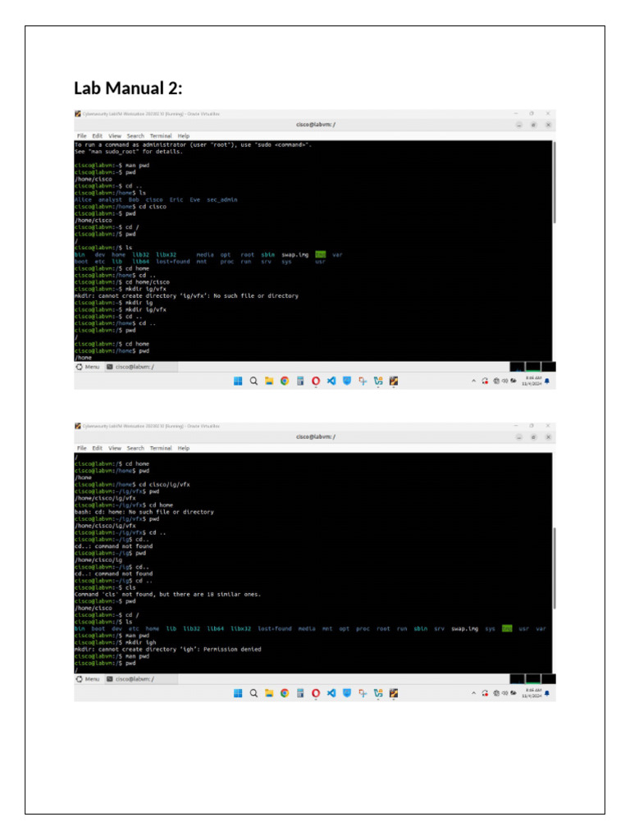Click the notification bell in second screenshot's tray
630x840 pixels.
(547, 693)
